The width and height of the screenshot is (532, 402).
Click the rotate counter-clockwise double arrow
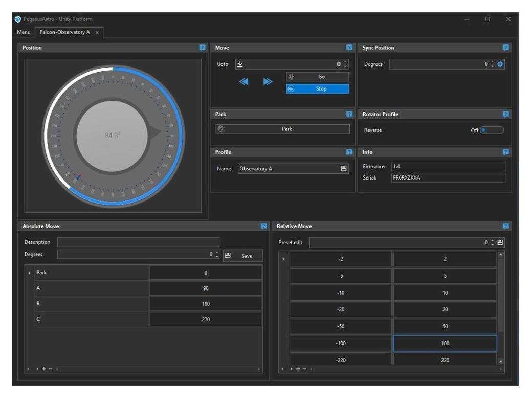(244, 82)
